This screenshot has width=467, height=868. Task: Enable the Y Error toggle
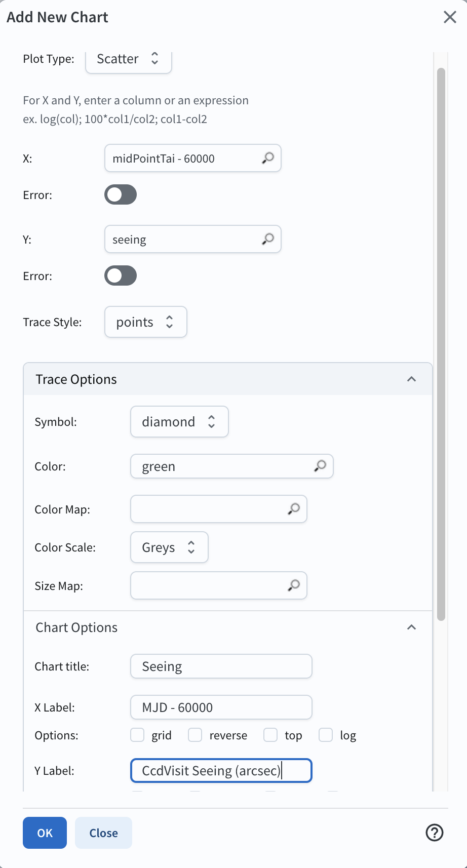pyautogui.click(x=121, y=275)
